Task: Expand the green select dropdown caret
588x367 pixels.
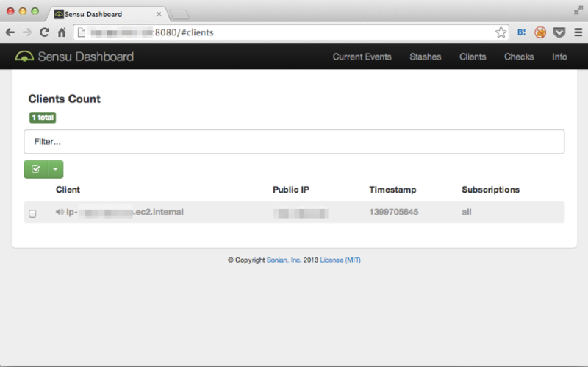Action: pos(56,169)
